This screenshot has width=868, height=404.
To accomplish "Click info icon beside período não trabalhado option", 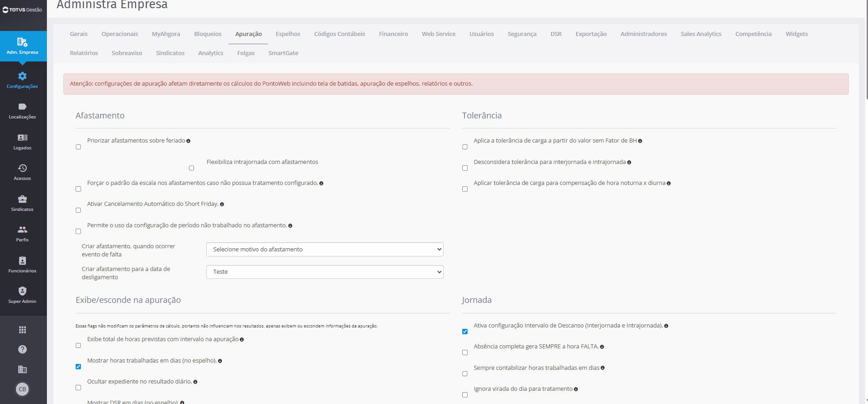I will [290, 226].
